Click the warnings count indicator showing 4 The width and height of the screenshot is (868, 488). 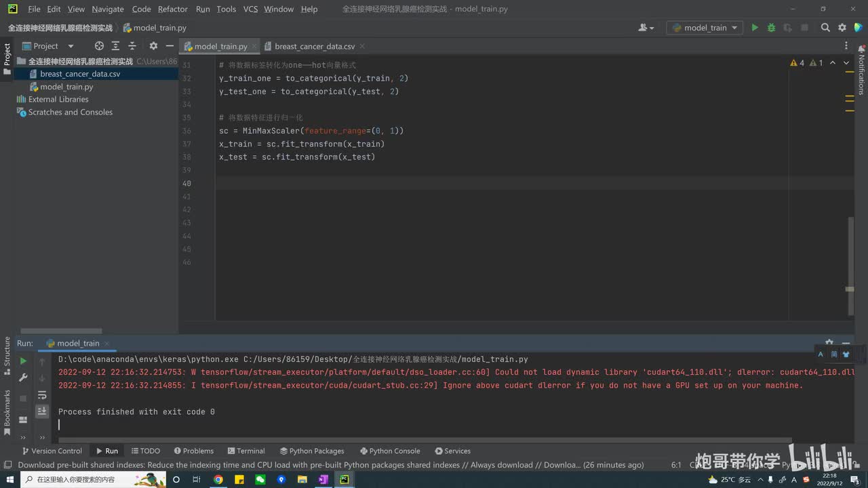click(797, 63)
